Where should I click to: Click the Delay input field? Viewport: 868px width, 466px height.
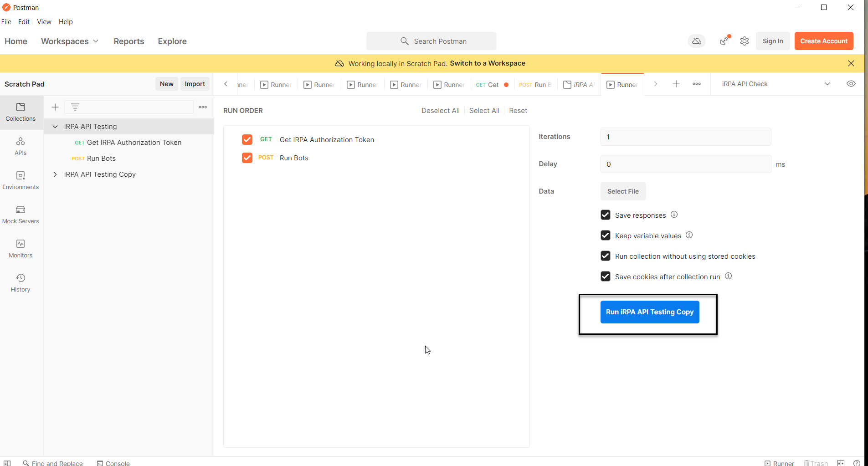click(686, 164)
